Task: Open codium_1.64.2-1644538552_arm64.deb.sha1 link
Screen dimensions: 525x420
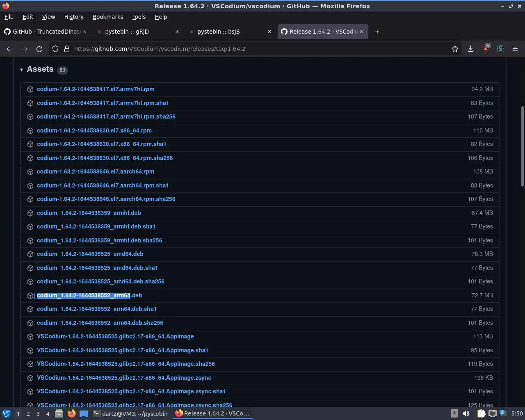Action: click(97, 309)
